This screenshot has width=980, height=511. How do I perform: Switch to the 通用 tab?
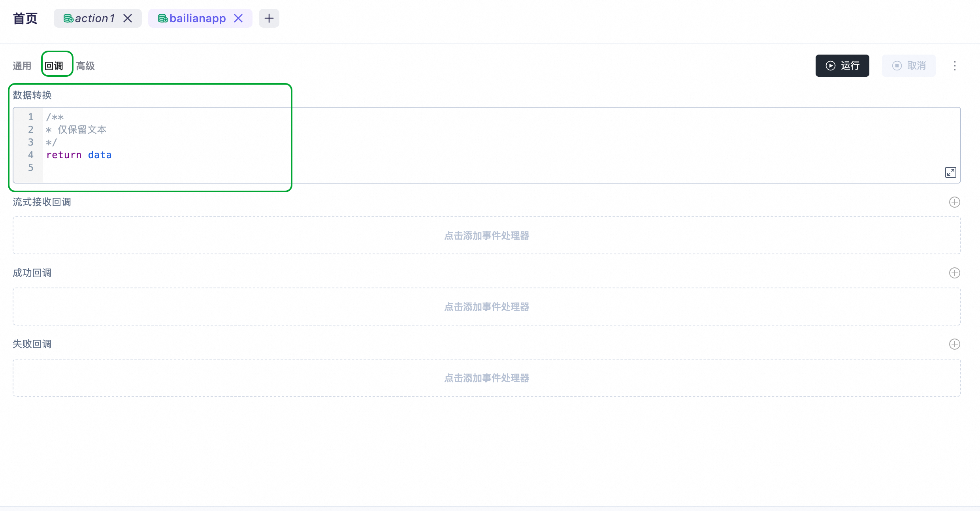[22, 66]
